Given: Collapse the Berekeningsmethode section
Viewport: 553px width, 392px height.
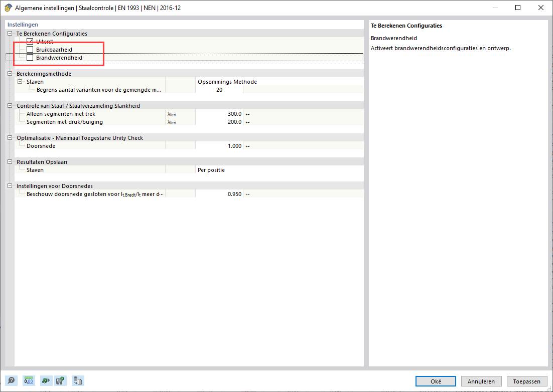Looking at the screenshot, I should coord(9,73).
